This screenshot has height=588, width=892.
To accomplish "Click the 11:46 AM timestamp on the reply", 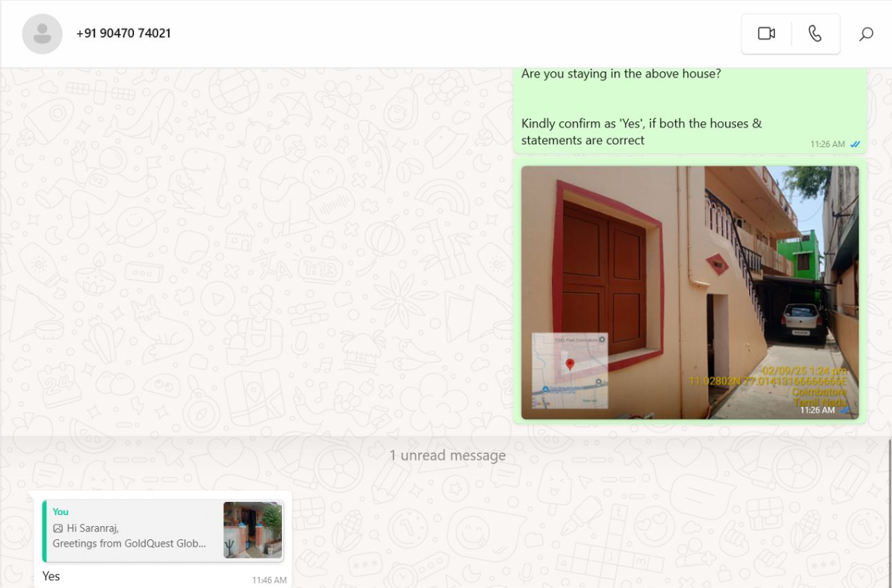I will tap(269, 580).
